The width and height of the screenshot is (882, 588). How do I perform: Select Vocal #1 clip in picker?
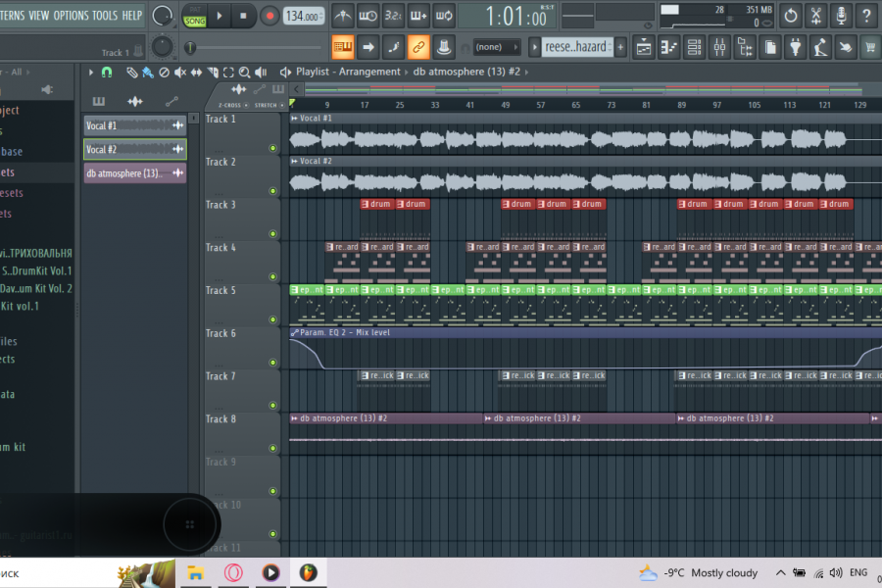[x=134, y=125]
